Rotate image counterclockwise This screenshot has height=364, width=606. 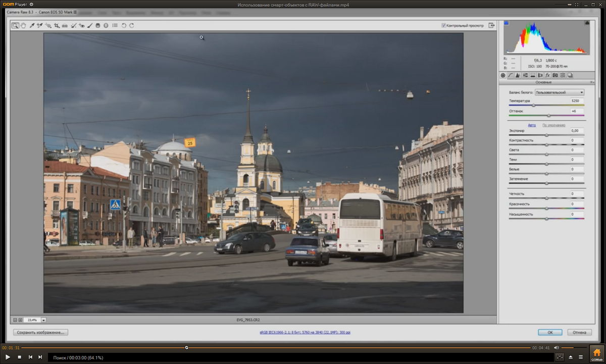pyautogui.click(x=124, y=25)
